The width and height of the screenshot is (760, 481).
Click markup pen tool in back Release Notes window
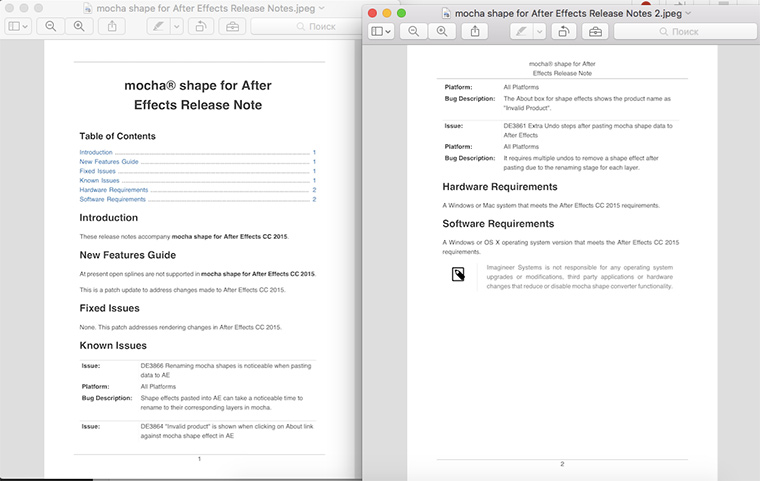pos(158,26)
